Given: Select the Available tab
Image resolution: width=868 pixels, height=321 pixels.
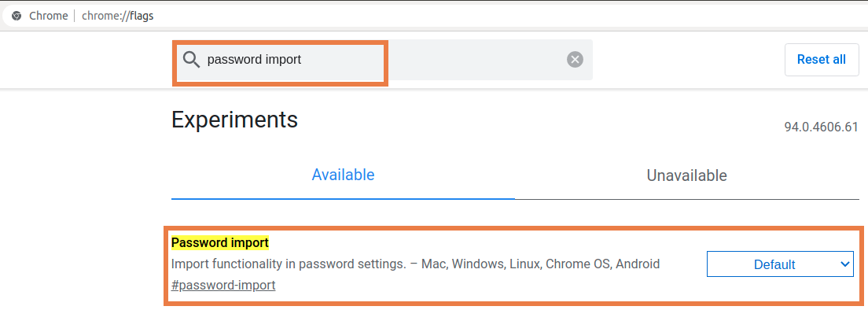Looking at the screenshot, I should [344, 175].
